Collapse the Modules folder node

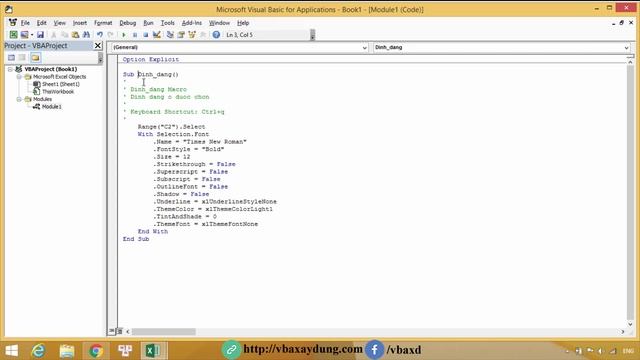click(x=19, y=99)
